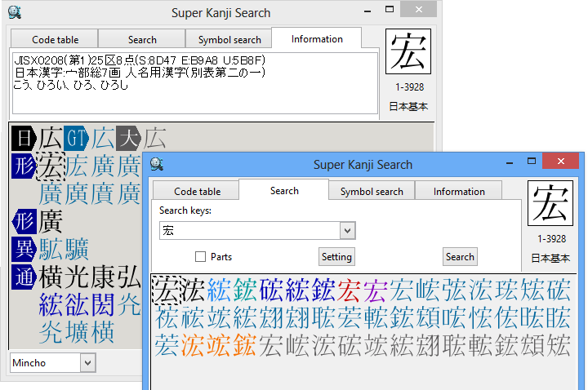Click the 形 badge beside the single 廣
Image resolution: width=588 pixels, height=390 pixels.
pyautogui.click(x=24, y=221)
